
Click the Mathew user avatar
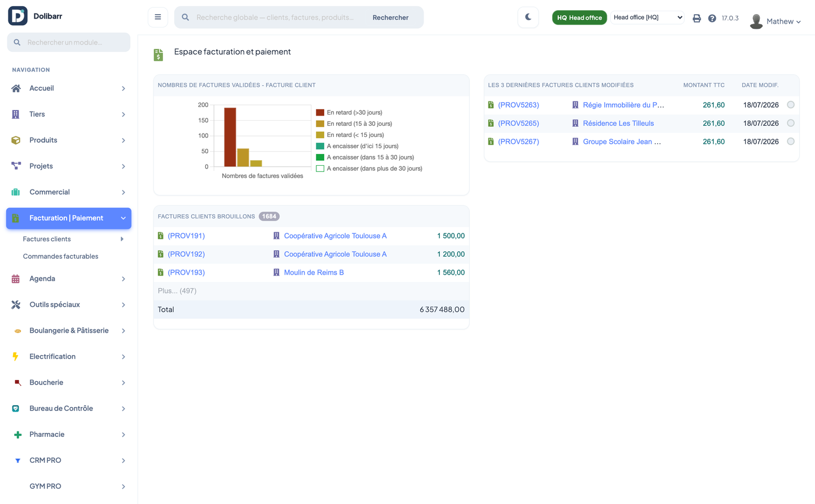tap(756, 21)
